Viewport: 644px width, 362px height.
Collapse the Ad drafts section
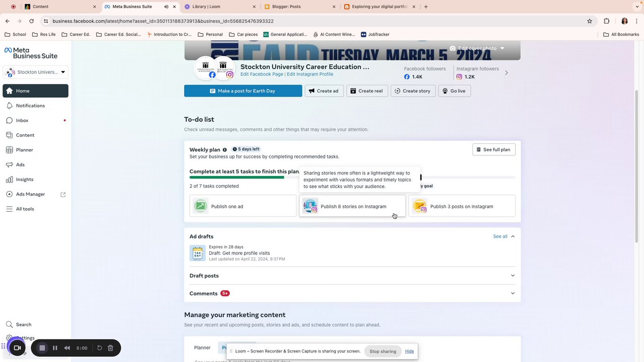[513, 236]
